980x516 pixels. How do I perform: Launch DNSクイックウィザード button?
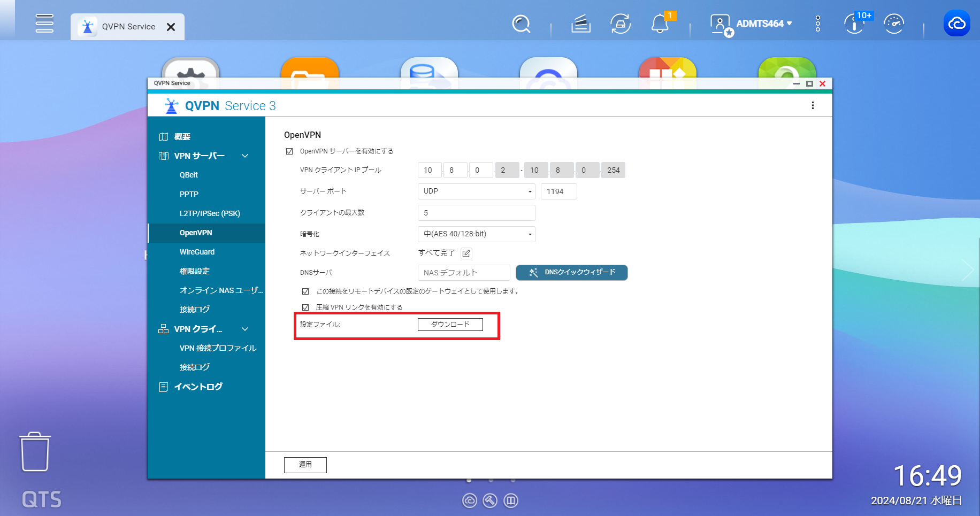click(571, 273)
